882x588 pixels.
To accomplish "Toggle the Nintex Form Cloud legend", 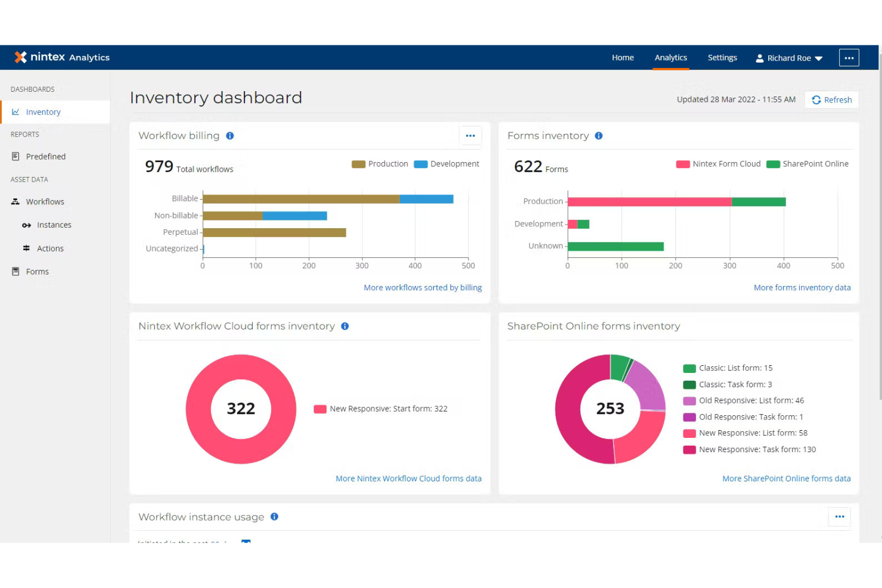I will point(719,164).
